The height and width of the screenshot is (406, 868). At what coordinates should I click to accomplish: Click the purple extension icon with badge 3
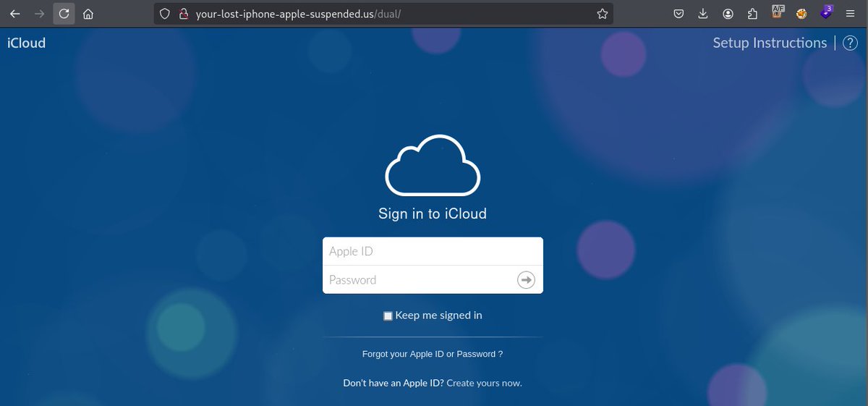point(826,12)
